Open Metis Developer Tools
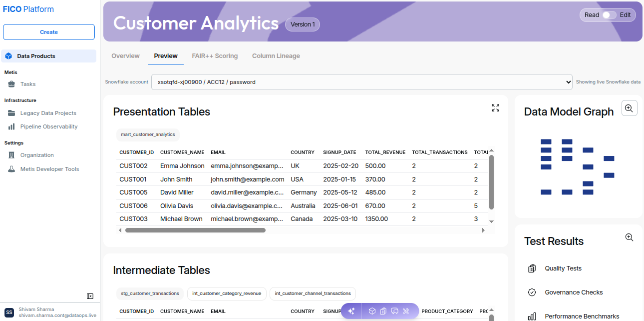This screenshot has height=321, width=644. pos(48,169)
